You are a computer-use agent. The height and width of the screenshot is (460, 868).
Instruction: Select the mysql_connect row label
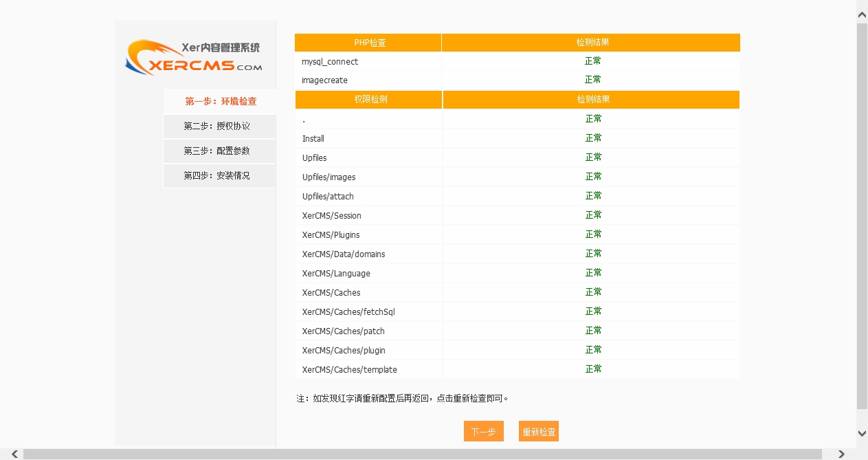pyautogui.click(x=330, y=62)
